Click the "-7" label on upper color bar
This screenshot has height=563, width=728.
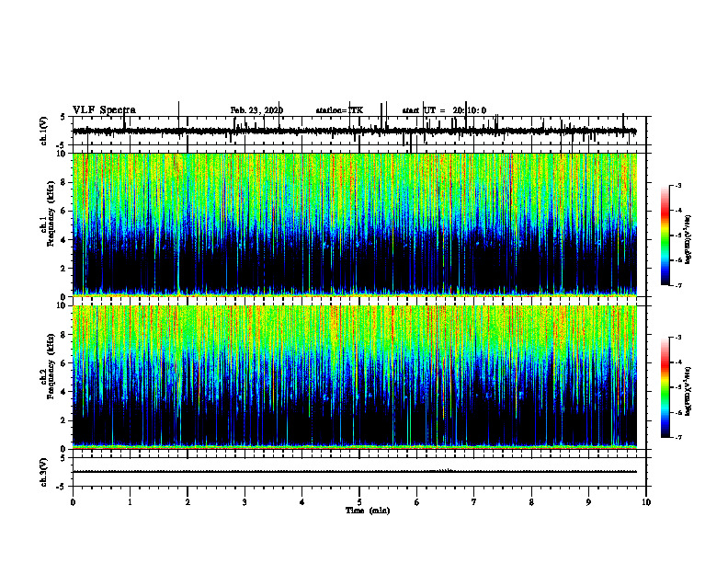coord(678,285)
